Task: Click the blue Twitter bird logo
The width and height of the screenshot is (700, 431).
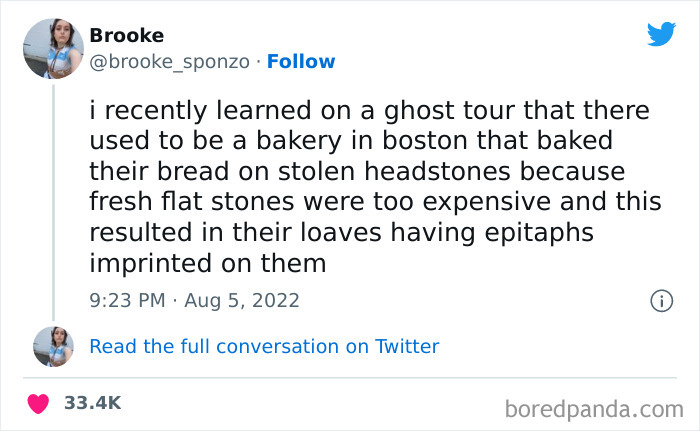Action: point(661,34)
